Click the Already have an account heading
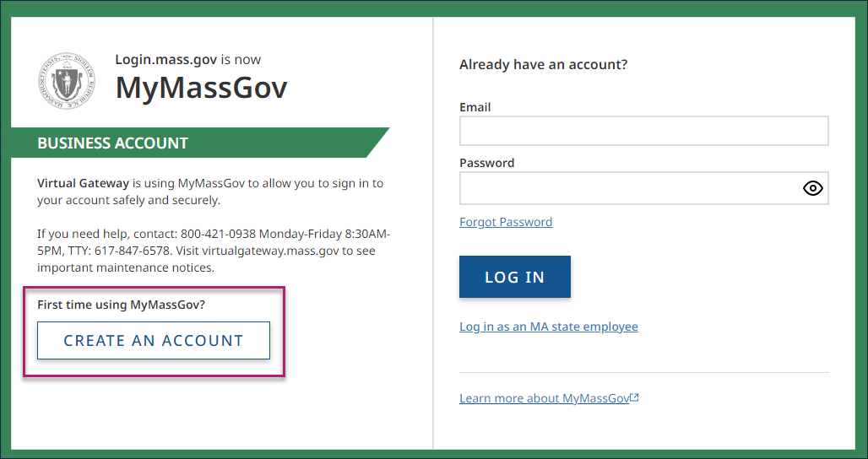Screen dimensions: 868x459 [x=543, y=64]
